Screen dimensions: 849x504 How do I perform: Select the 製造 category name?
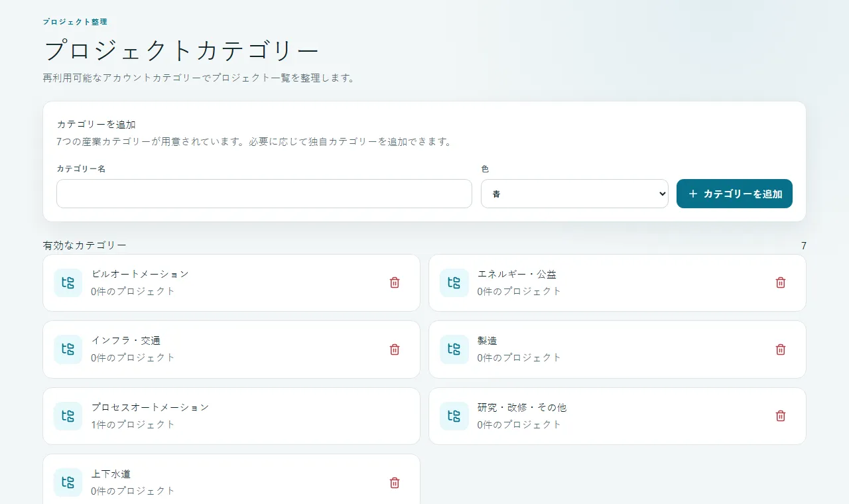pos(488,341)
